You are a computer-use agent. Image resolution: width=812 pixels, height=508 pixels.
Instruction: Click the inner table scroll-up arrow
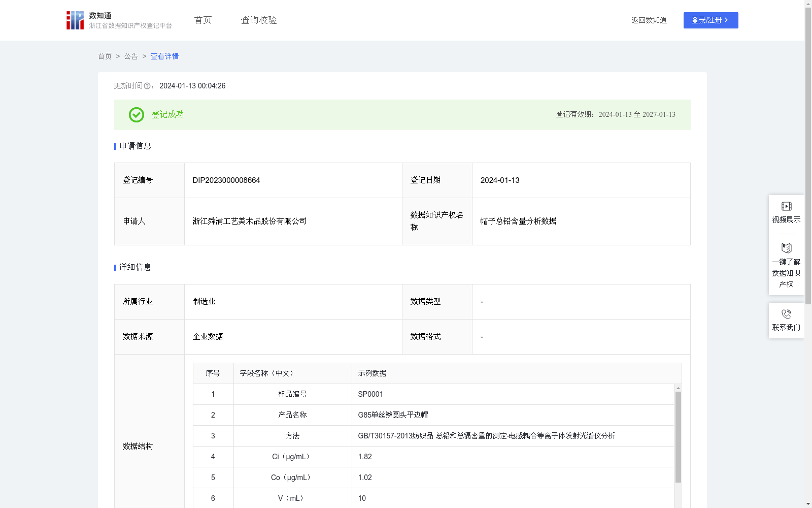click(x=678, y=388)
